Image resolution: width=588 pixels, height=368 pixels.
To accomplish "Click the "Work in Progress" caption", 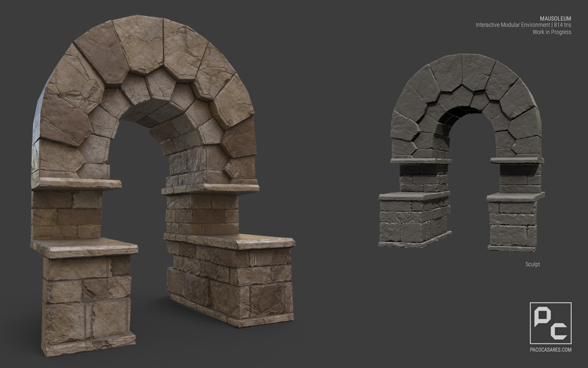I will click(552, 32).
